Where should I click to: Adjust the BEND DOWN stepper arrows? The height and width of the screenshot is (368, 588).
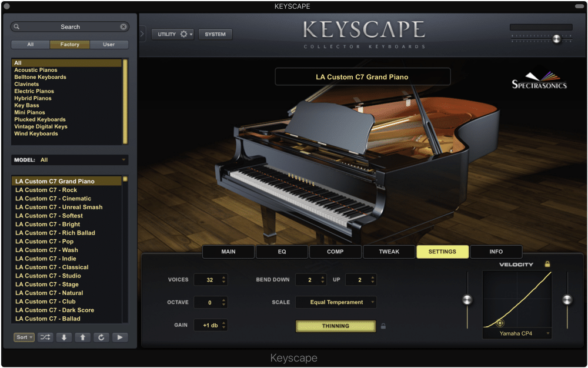tap(322, 280)
